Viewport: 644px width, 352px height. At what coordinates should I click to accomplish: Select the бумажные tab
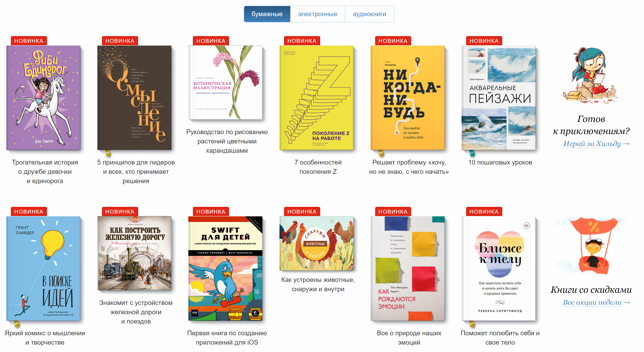click(x=267, y=14)
